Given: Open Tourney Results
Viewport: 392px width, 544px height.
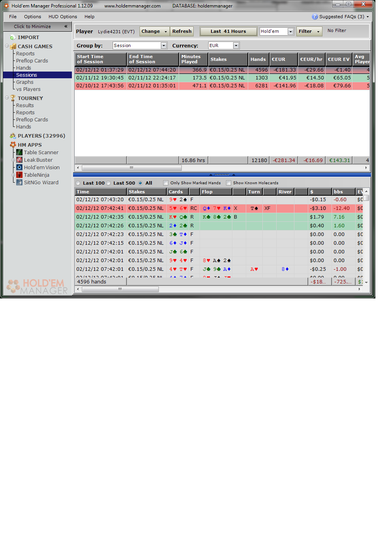Looking at the screenshot, I should (25, 105).
